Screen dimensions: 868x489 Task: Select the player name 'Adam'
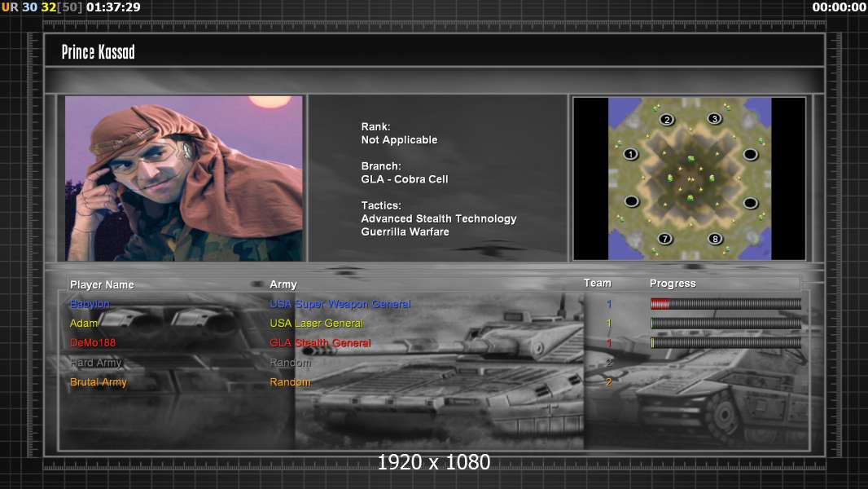(x=84, y=323)
